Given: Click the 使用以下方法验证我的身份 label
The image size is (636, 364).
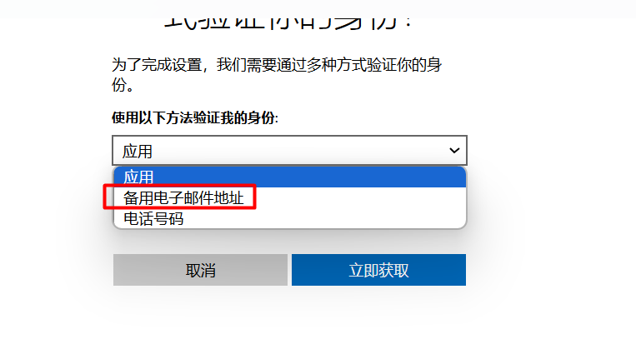Looking at the screenshot, I should point(195,118).
